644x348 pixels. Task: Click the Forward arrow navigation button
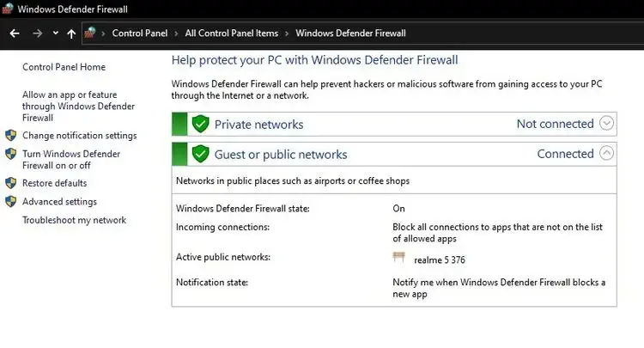point(38,34)
